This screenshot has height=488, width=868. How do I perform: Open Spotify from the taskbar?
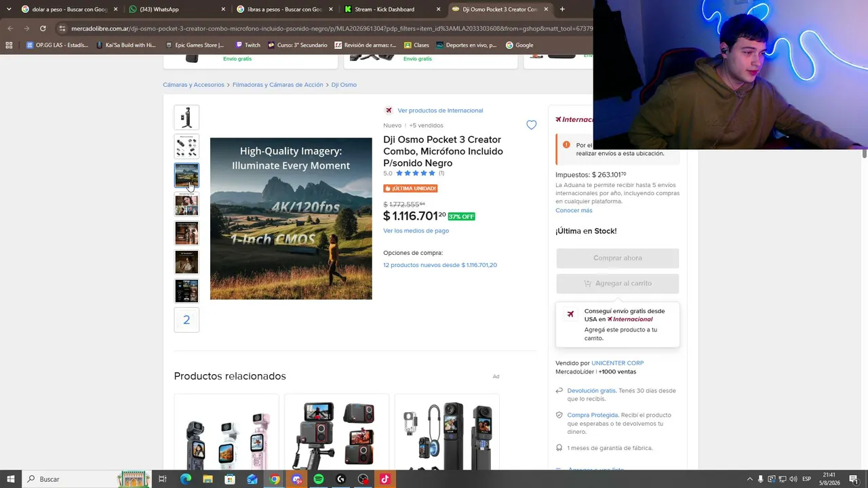[x=319, y=479]
